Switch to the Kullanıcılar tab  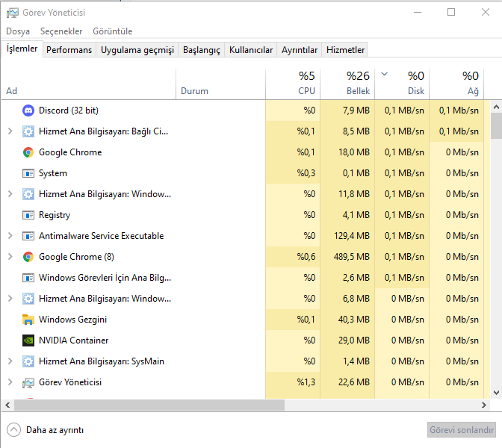point(251,50)
